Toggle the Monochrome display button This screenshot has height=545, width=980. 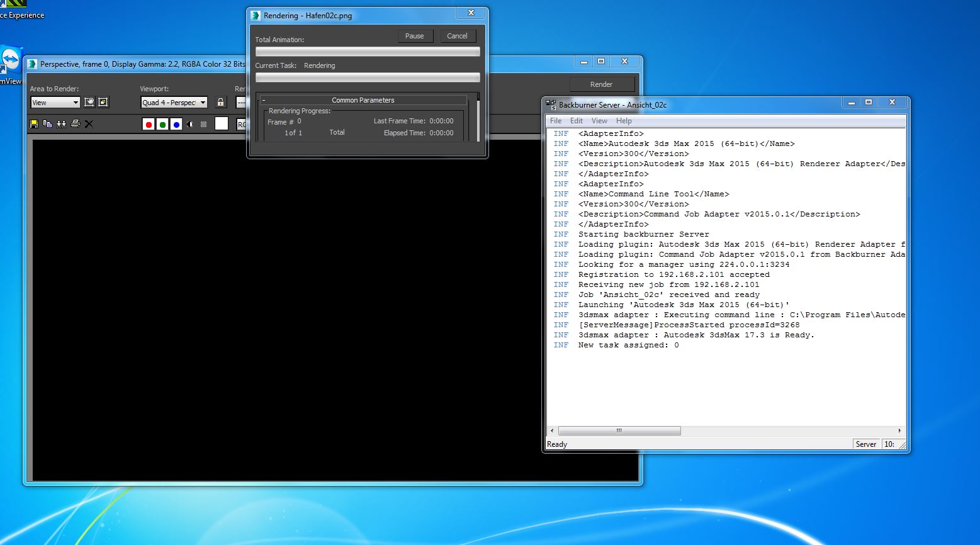(203, 125)
